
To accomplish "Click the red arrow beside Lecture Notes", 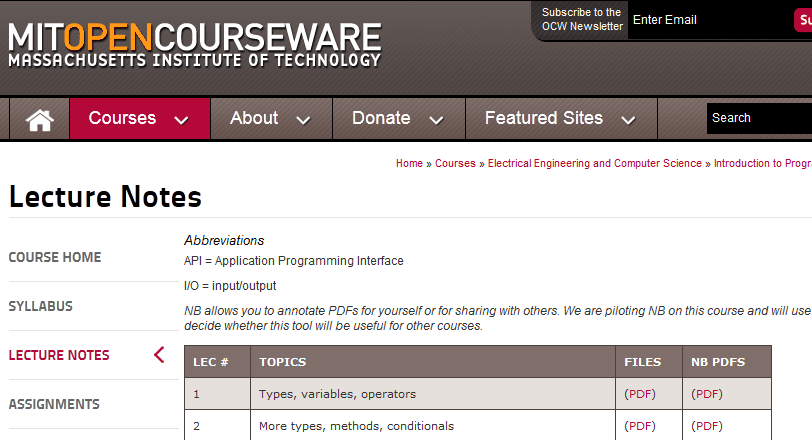I will pyautogui.click(x=159, y=355).
